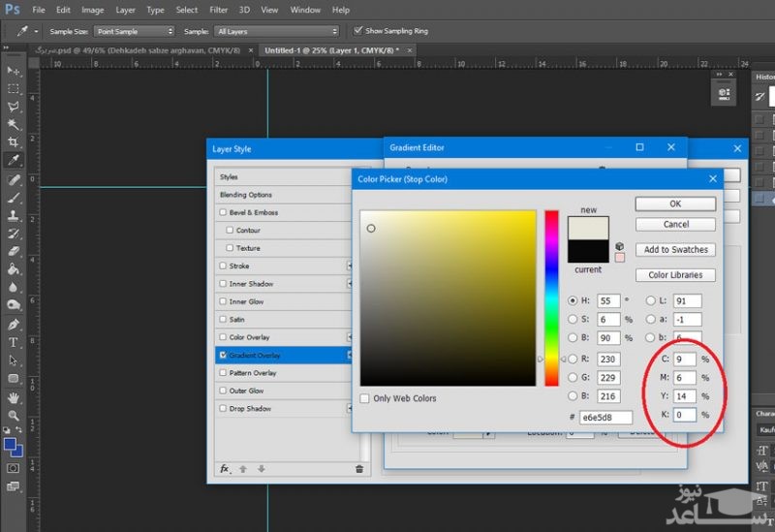The width and height of the screenshot is (775, 532).
Task: Enable the Drop Shadow style checkbox
Action: pyautogui.click(x=224, y=409)
